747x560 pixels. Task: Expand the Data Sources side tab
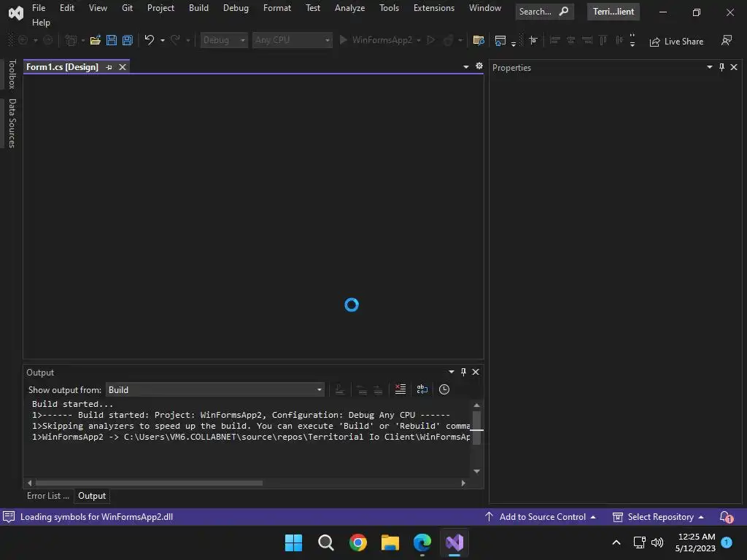(12, 123)
